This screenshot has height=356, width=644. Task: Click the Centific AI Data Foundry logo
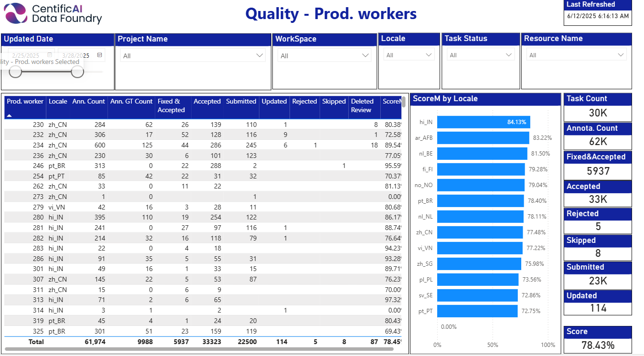53,13
